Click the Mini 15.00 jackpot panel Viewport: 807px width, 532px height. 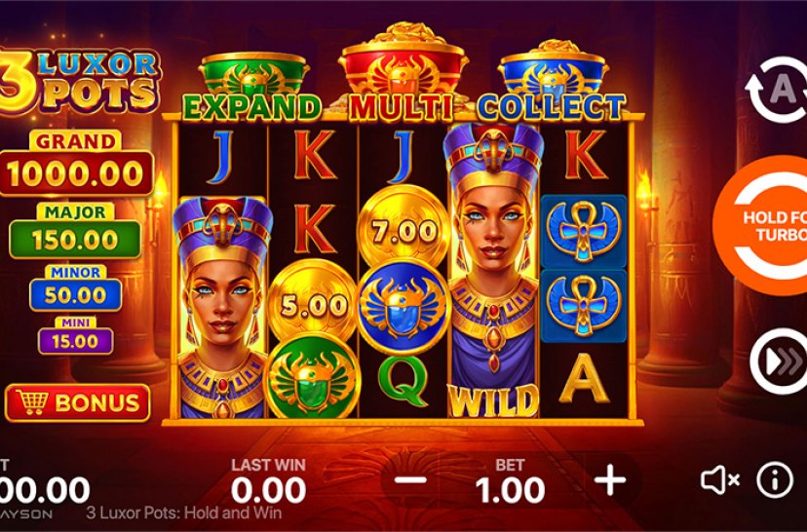76,336
